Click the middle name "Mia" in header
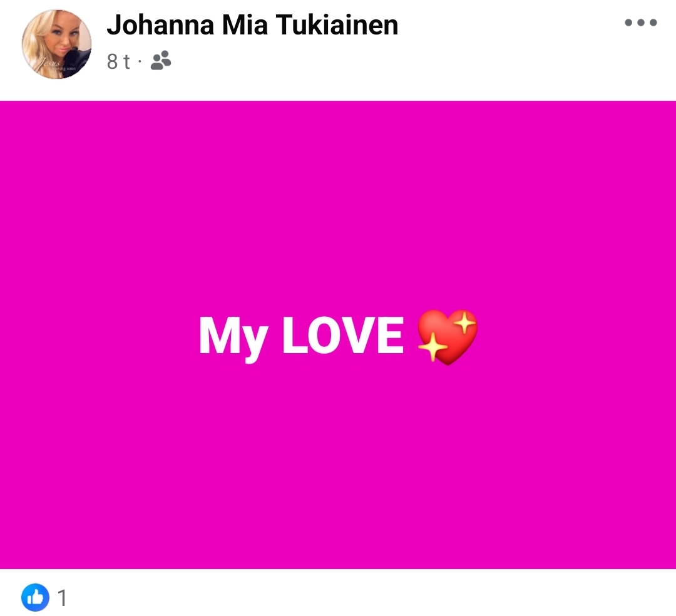This screenshot has width=676, height=616. pyautogui.click(x=245, y=24)
